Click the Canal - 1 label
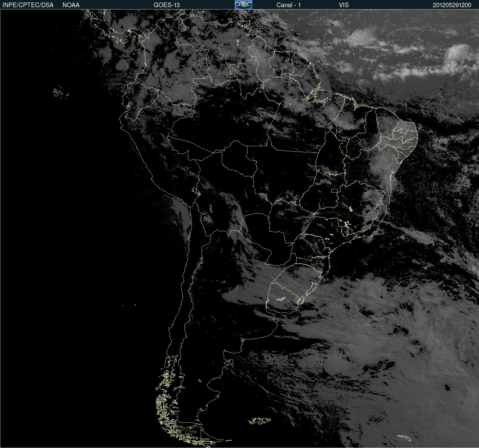This screenshot has width=479, height=448. (289, 5)
